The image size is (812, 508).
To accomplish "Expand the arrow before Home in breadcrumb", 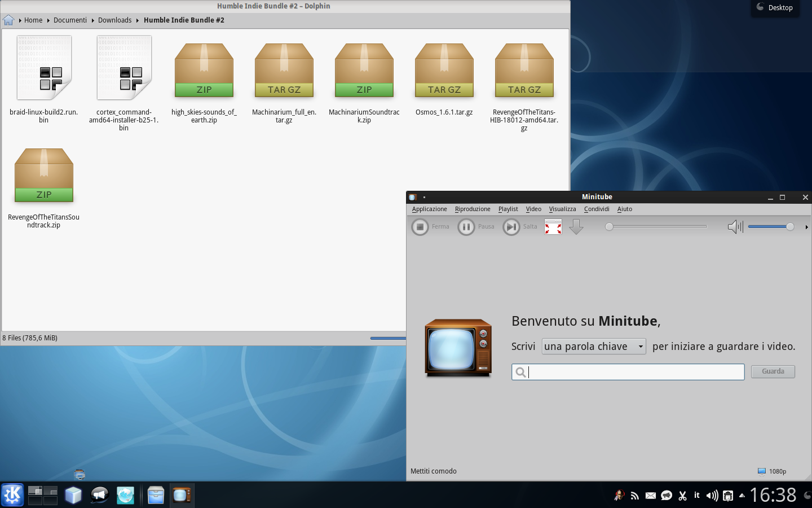I will [20, 20].
